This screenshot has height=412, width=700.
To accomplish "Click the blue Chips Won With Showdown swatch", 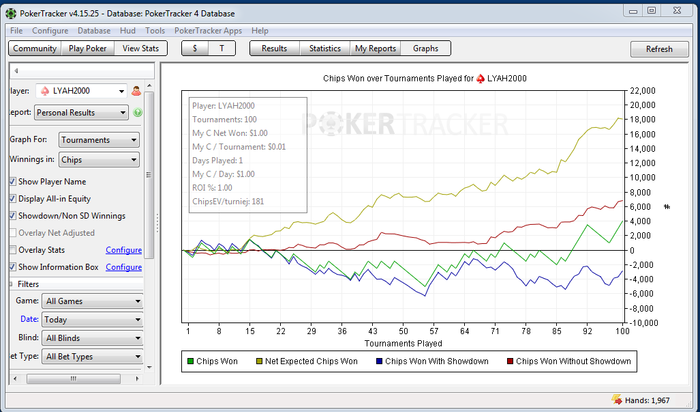I will [379, 361].
